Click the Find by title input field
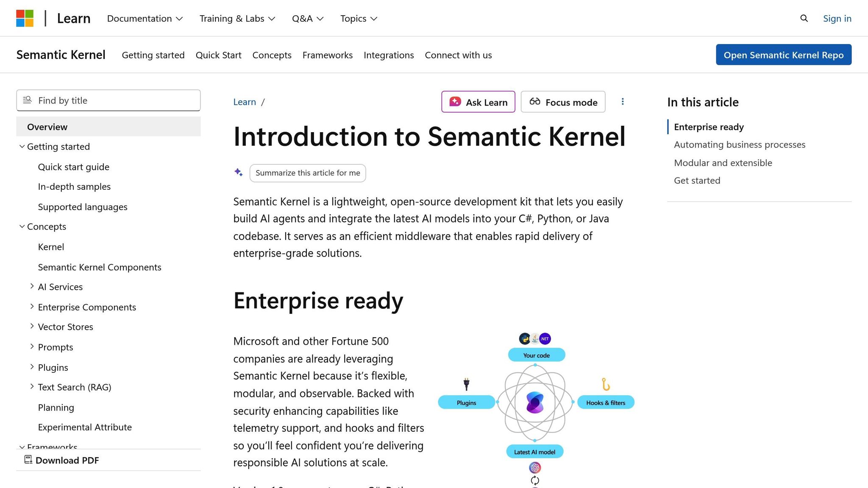The height and width of the screenshot is (488, 868). 108,100
